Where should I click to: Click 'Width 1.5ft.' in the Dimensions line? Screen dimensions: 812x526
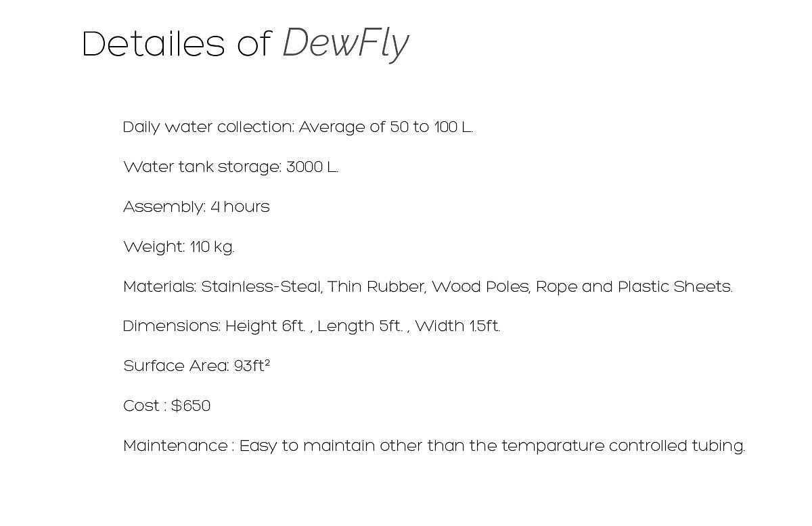457,326
